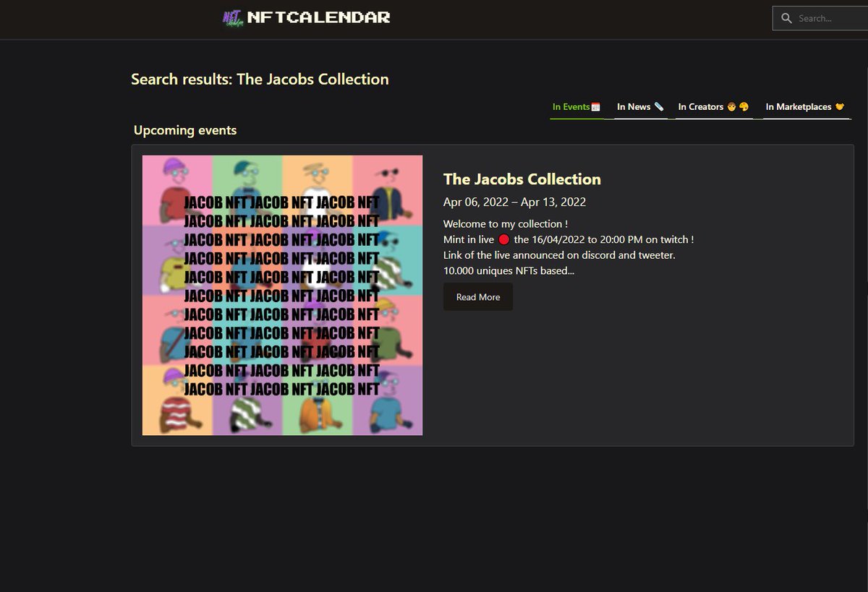Select the In Events tab
The width and height of the screenshot is (868, 592).
pyautogui.click(x=576, y=107)
